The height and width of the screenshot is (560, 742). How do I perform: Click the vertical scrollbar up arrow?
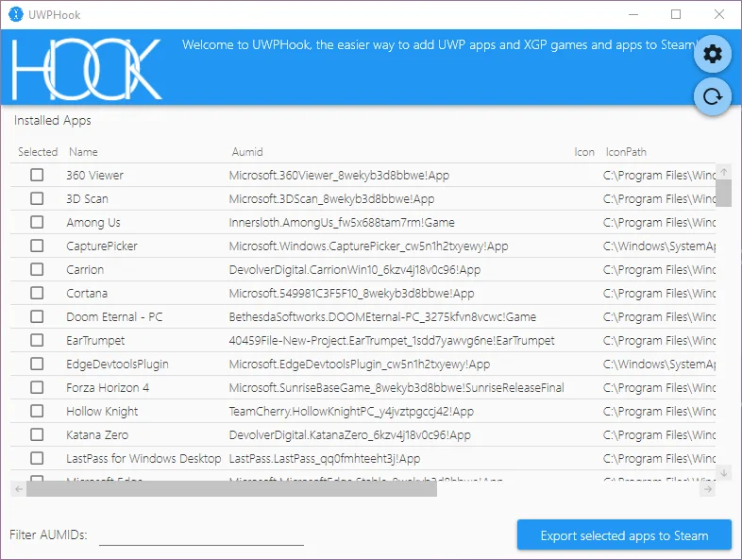coord(723,172)
